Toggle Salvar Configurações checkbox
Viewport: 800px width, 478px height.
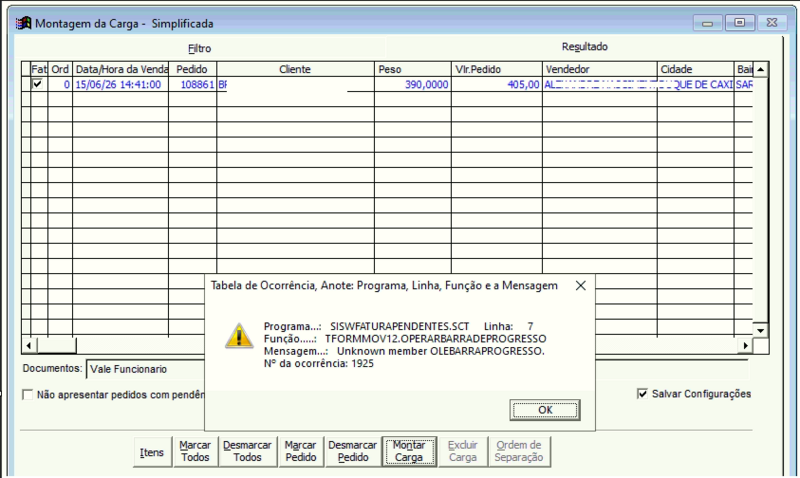pyautogui.click(x=642, y=394)
